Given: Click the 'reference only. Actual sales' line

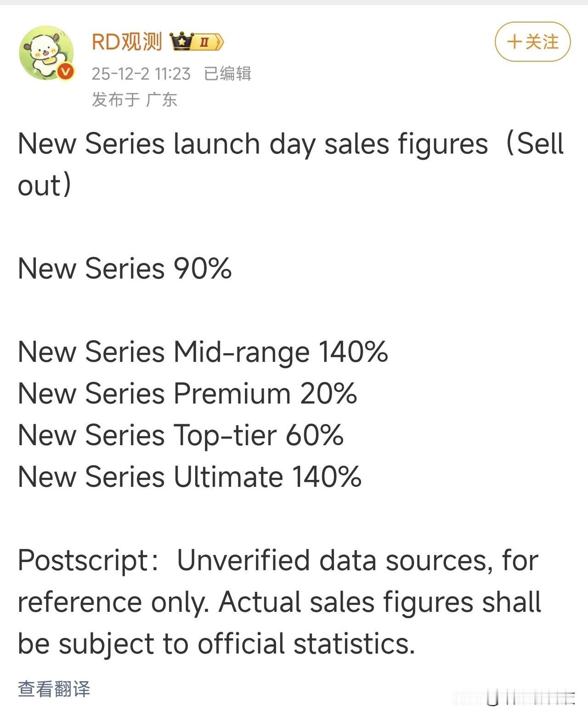Looking at the screenshot, I should (x=279, y=602).
